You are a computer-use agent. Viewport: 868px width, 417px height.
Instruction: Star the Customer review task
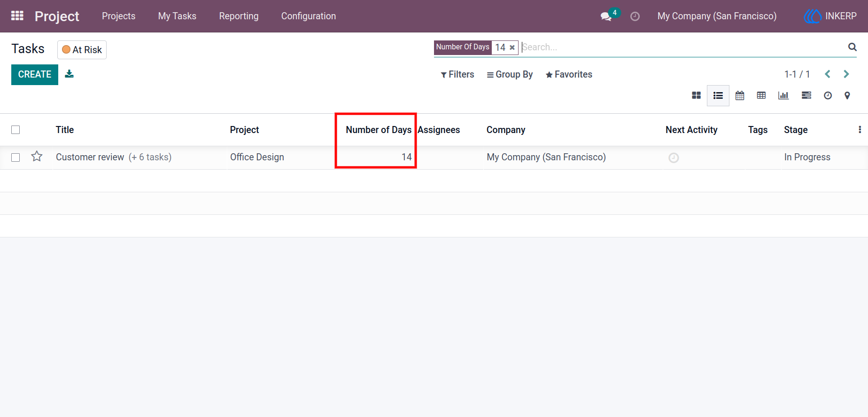pyautogui.click(x=37, y=157)
